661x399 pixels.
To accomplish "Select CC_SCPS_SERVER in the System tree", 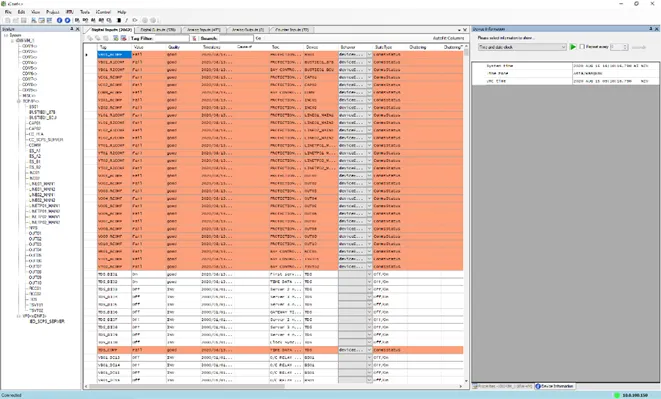I will tap(46, 140).
